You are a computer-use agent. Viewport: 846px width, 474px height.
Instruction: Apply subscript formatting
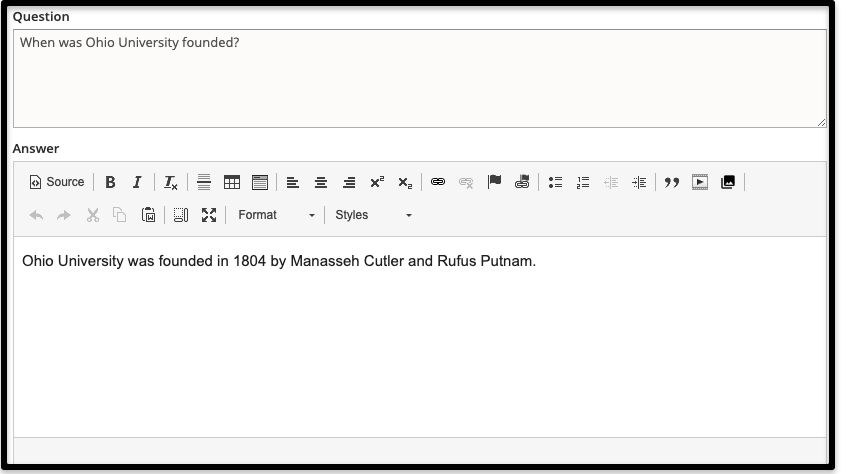pos(405,182)
